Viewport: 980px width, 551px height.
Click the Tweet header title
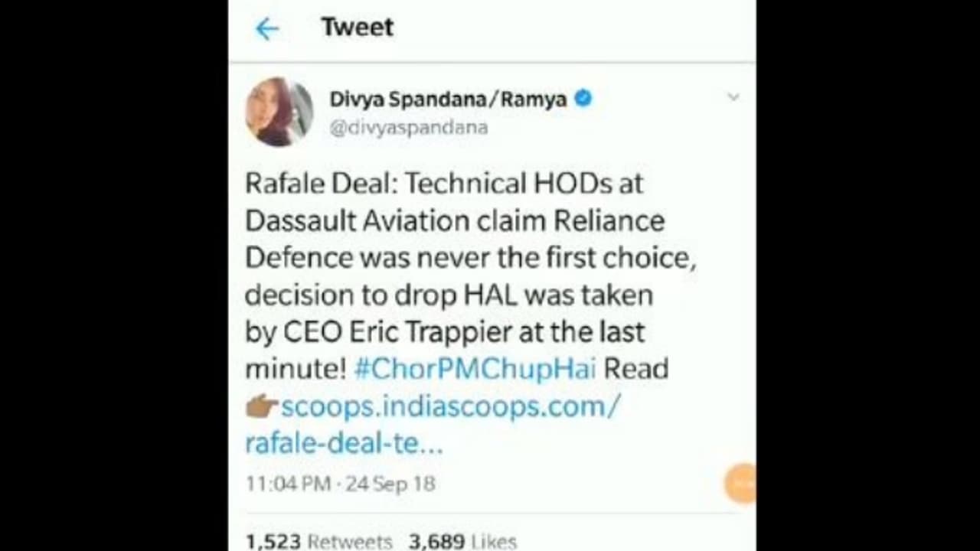click(357, 27)
